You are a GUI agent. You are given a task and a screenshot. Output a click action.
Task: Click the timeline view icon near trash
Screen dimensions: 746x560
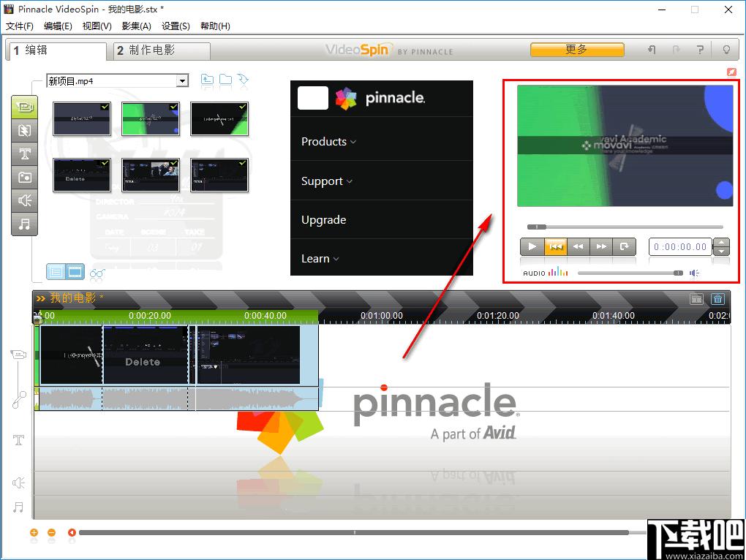[x=696, y=298]
